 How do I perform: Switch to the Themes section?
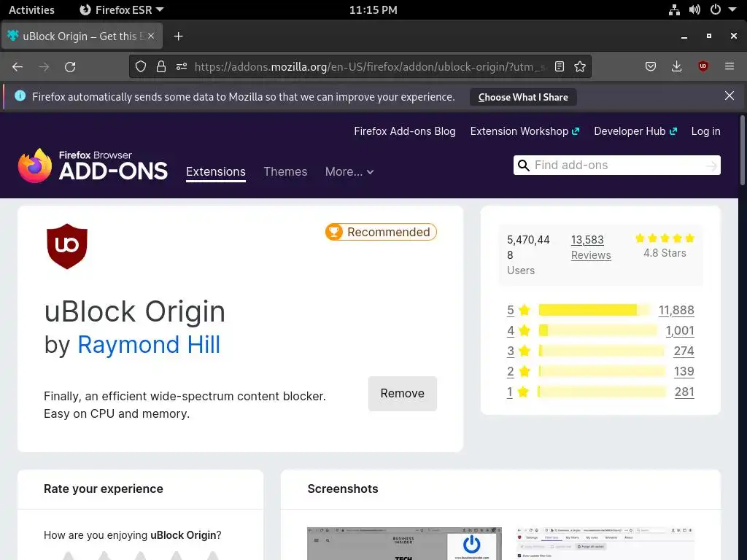coord(285,171)
